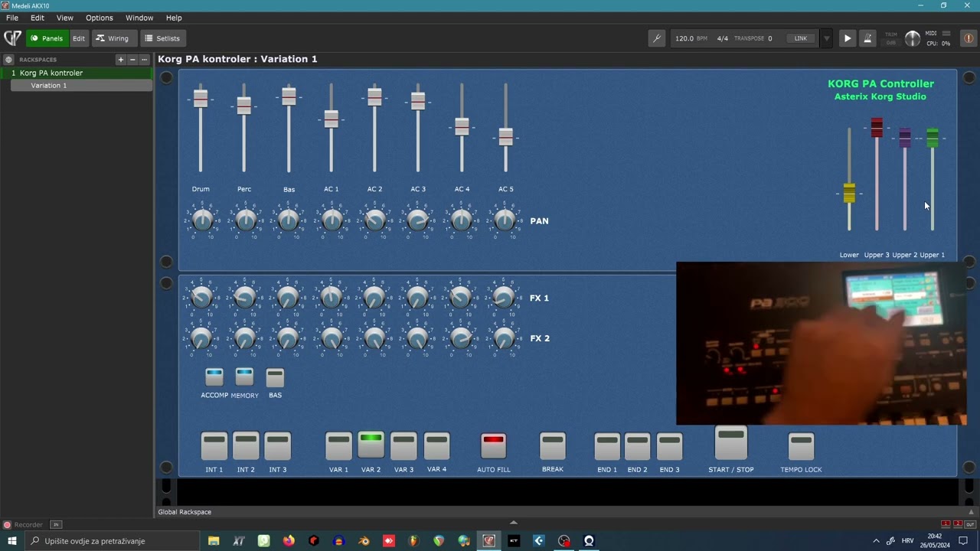Click the 120.0 BPM tempo field
The image size is (980, 551).
[691, 38]
